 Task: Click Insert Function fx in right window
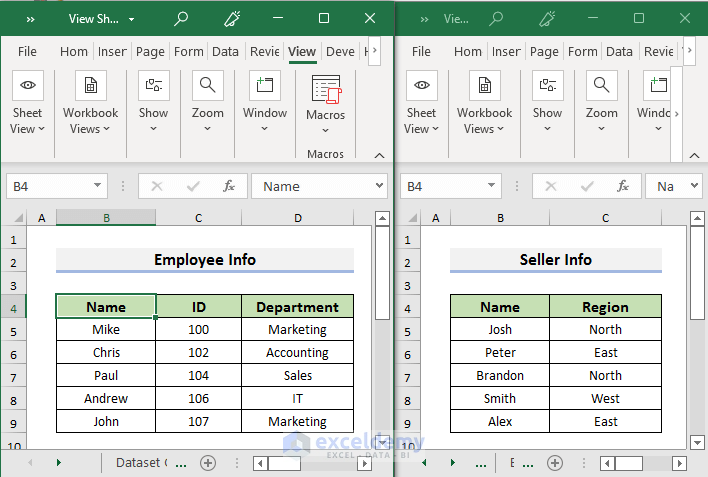click(x=623, y=186)
